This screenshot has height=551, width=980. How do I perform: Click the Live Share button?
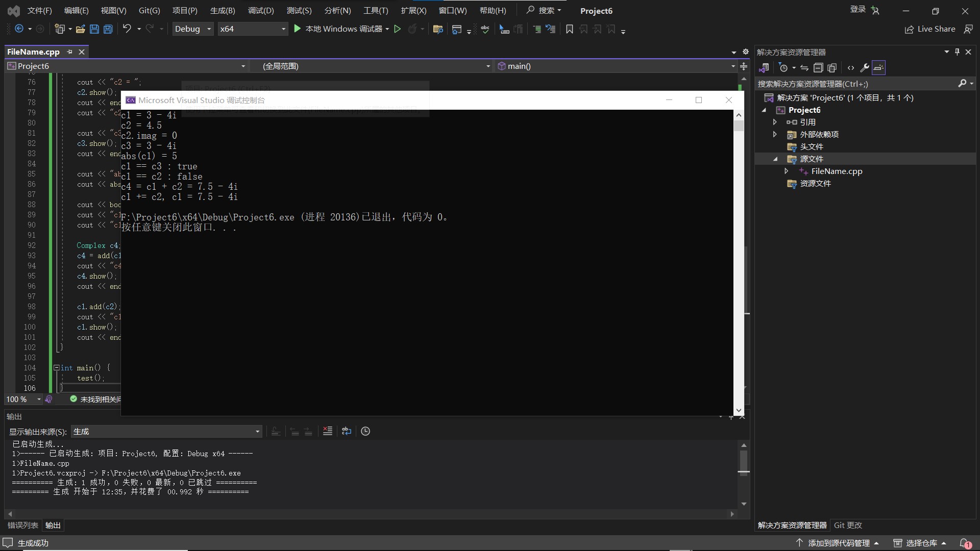click(x=930, y=29)
